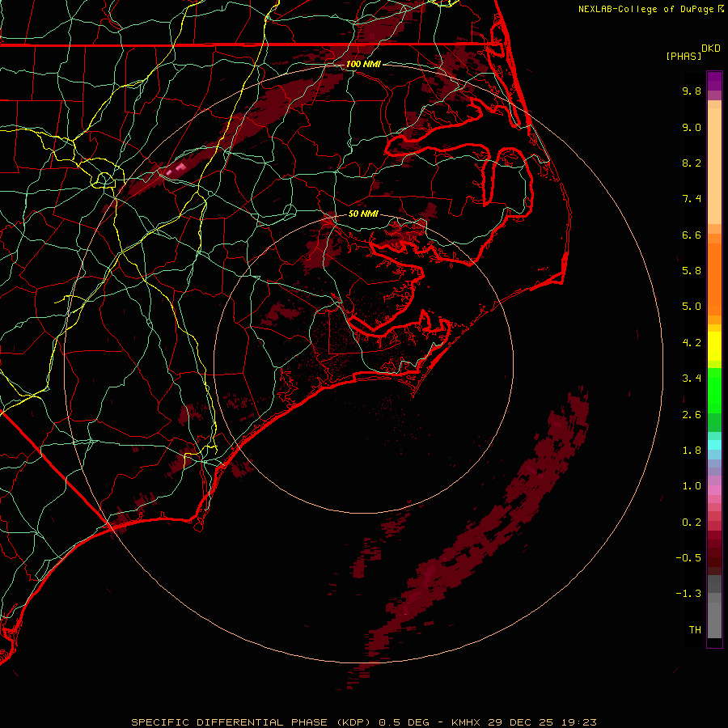Image resolution: width=728 pixels, height=728 pixels.
Task: Click the pink segment of color bar
Action: click(714, 490)
